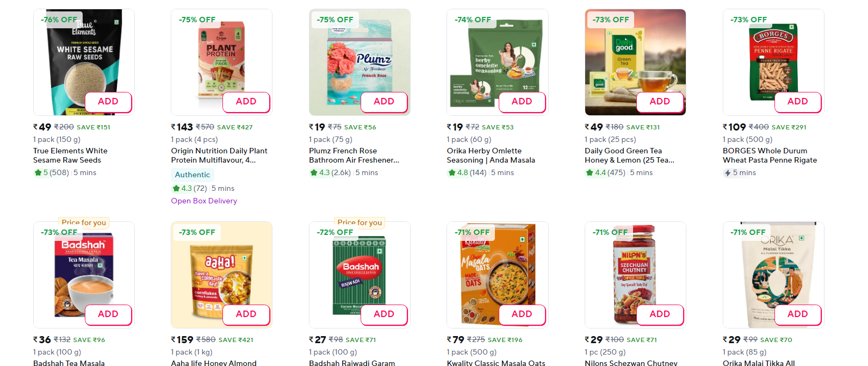The height and width of the screenshot is (366, 868).
Task: Add Kwality Classic Masala Oats to cart
Action: click(522, 314)
